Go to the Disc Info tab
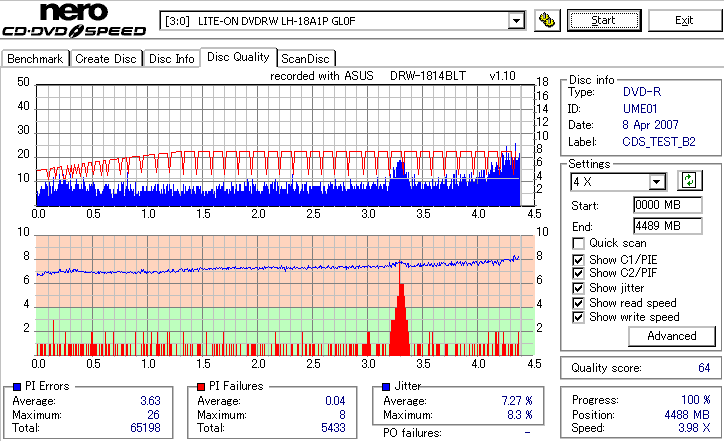The height and width of the screenshot is (441, 724). pos(171,59)
